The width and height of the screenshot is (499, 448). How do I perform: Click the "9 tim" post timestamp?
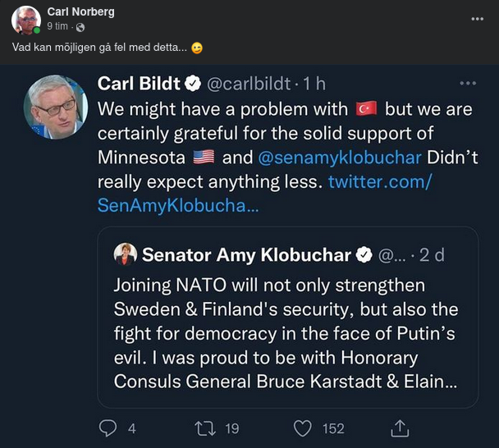click(60, 27)
